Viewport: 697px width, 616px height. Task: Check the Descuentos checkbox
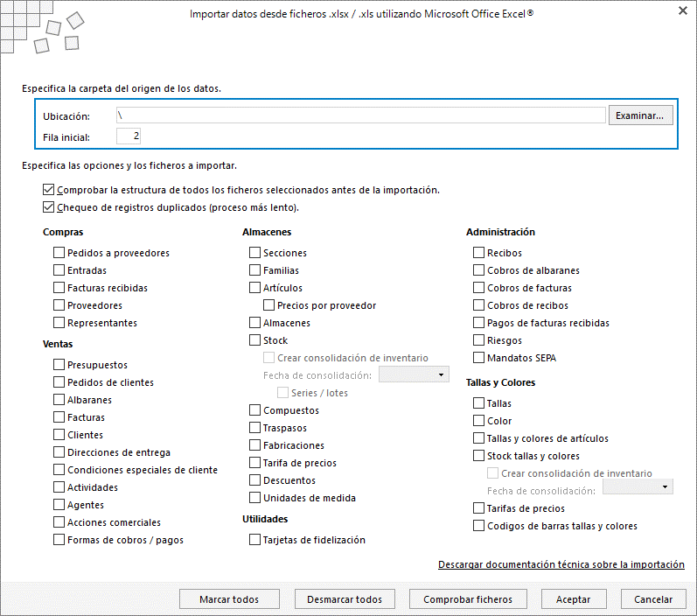(x=254, y=480)
